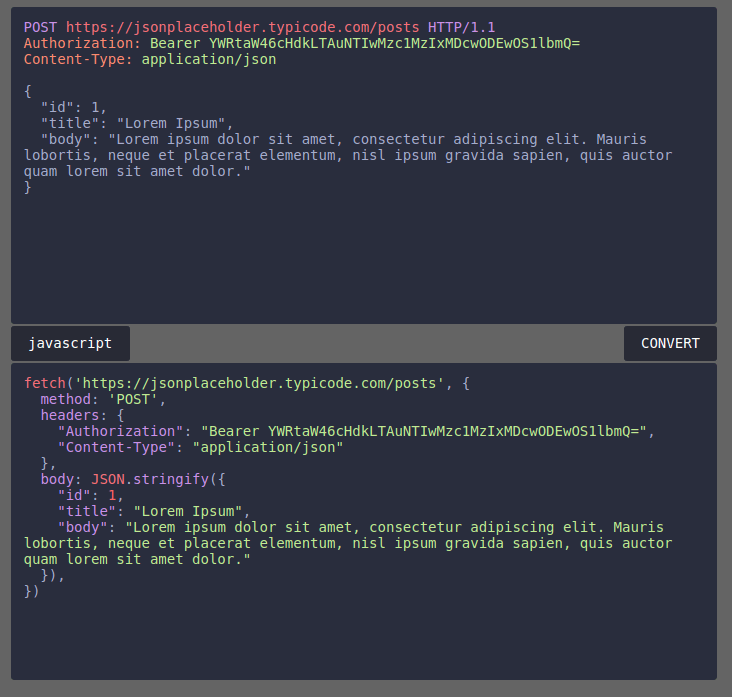Click "id": 1 line in output body
The width and height of the screenshot is (732, 697).
tap(91, 495)
